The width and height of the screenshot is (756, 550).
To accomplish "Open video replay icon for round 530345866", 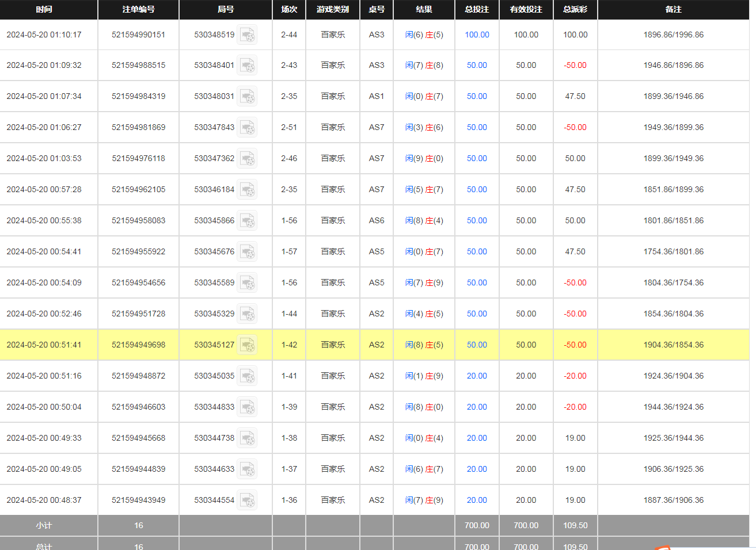I will tap(248, 221).
